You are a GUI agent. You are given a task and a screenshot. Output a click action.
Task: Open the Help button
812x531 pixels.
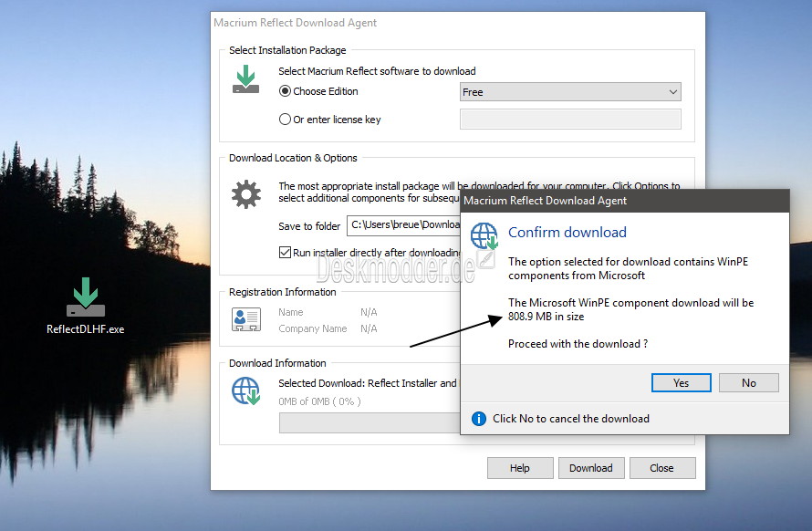(520, 468)
